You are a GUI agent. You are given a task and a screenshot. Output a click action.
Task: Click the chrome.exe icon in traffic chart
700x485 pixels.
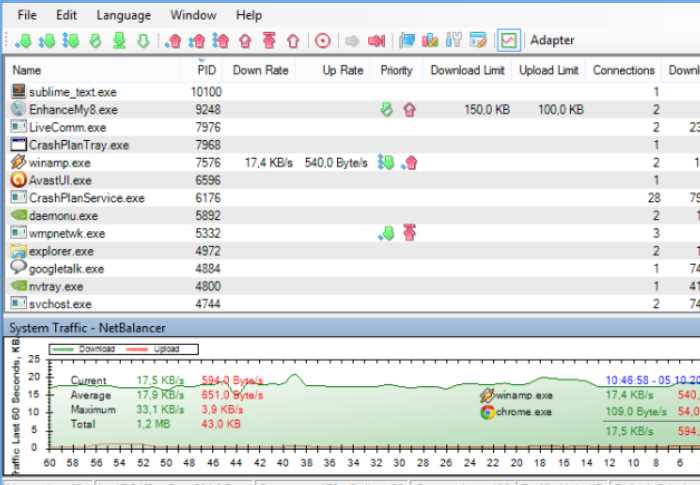[x=488, y=412]
